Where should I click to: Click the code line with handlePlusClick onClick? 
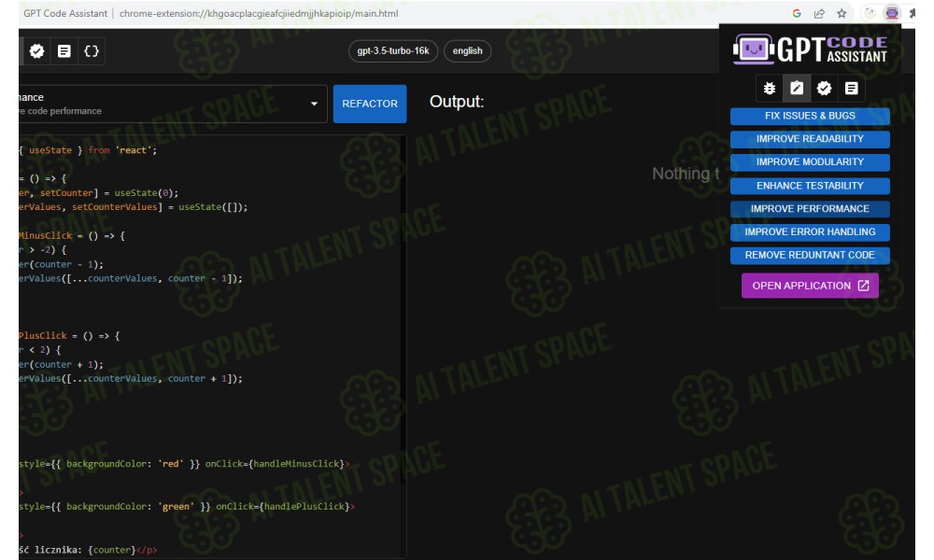coord(187,507)
